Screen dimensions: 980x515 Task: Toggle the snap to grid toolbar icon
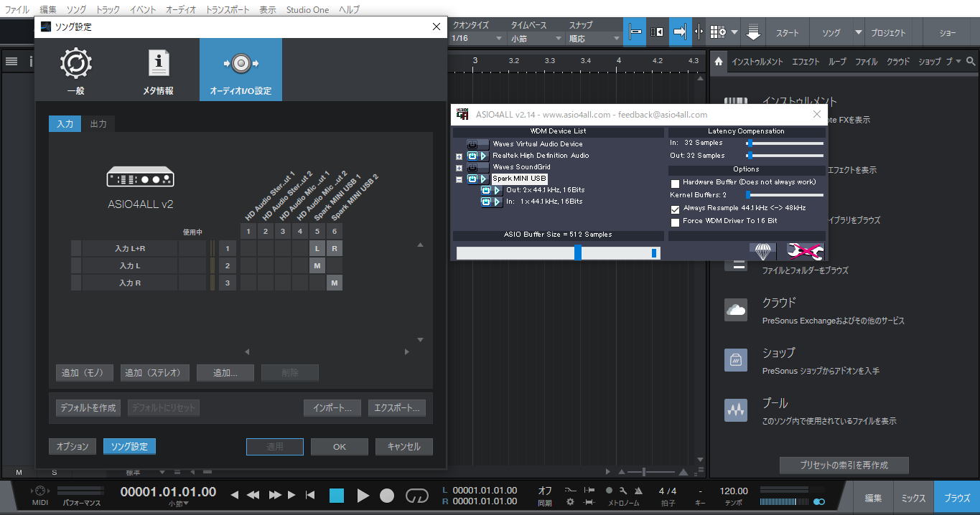[635, 32]
